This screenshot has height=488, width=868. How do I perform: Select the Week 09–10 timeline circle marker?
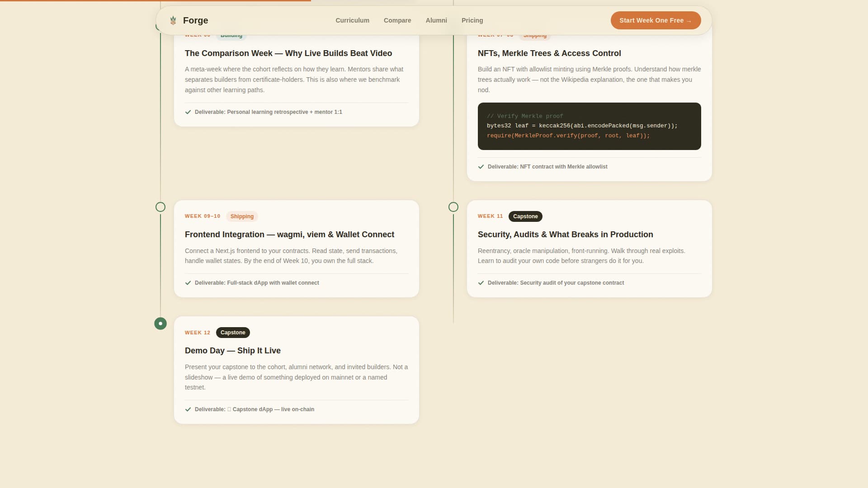coord(160,207)
